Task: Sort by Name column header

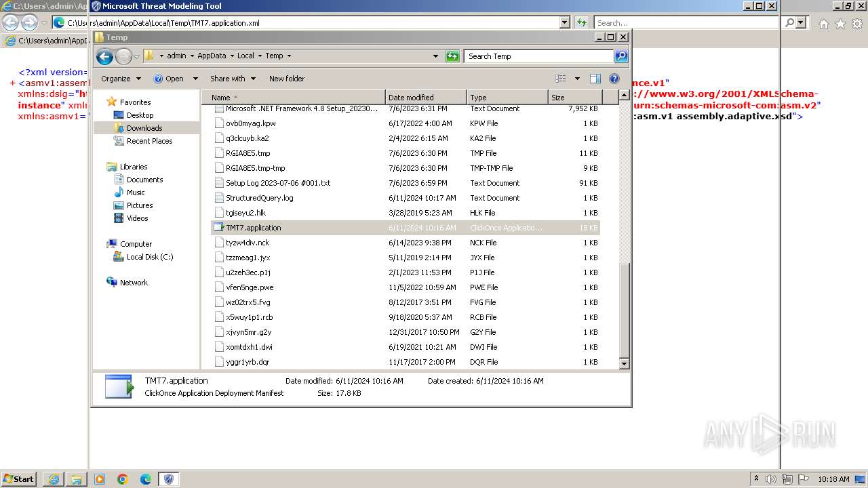Action: (294, 98)
